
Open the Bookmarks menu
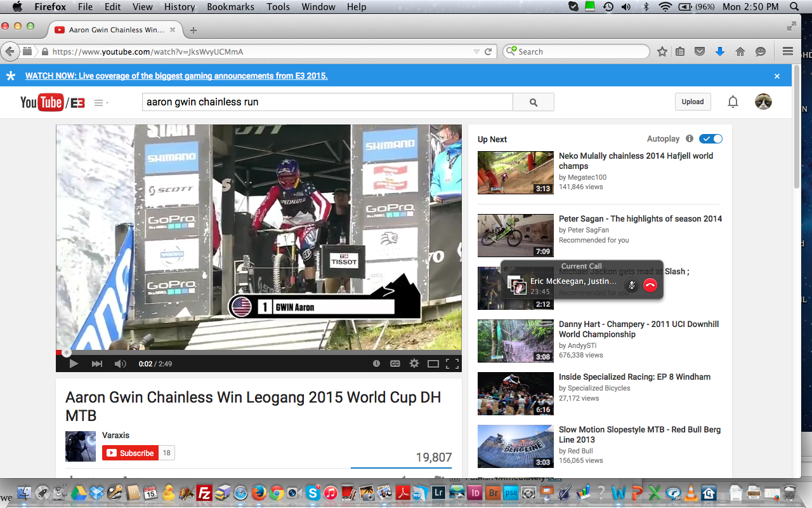[230, 7]
